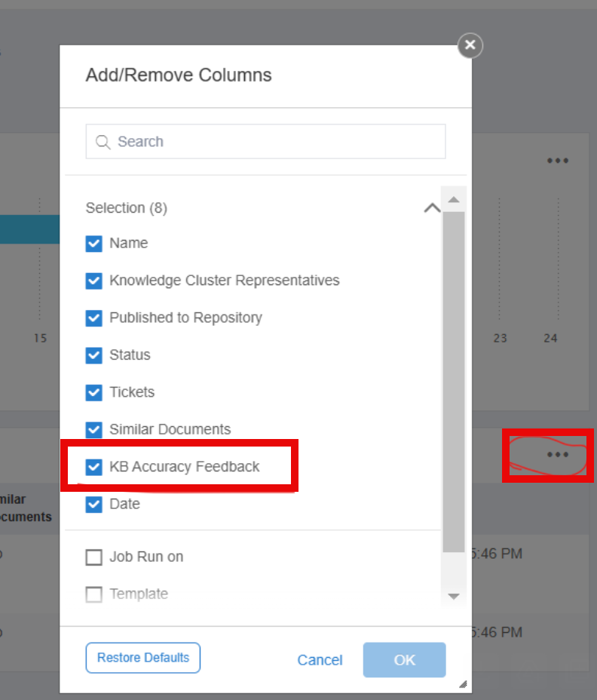Click the dialog resize grip corner

click(x=463, y=684)
